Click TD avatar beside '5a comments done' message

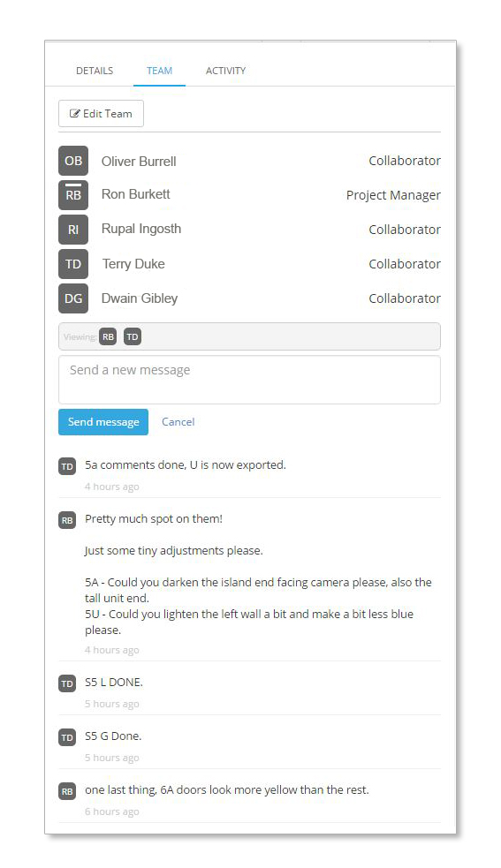click(67, 466)
